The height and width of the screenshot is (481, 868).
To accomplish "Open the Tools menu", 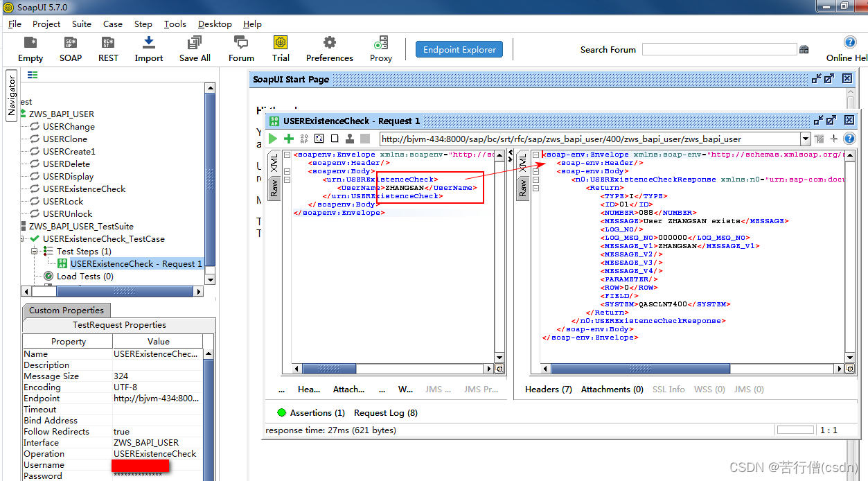I will (175, 24).
